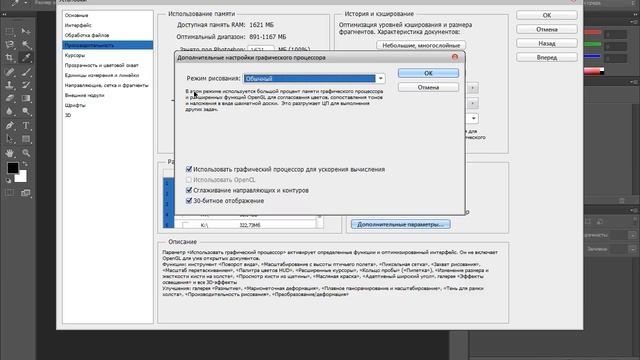Select 'Направляющие, сетка и фрагменты' category
The image size is (640, 360).
(x=108, y=85)
